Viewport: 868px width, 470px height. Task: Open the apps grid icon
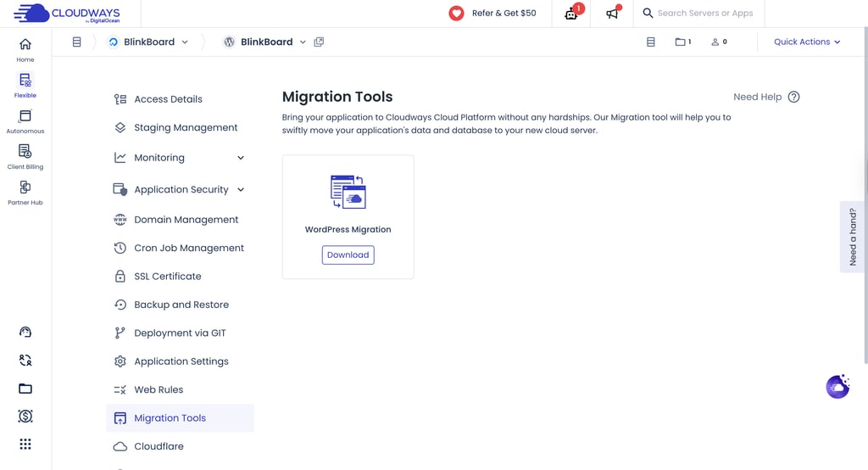(x=25, y=444)
